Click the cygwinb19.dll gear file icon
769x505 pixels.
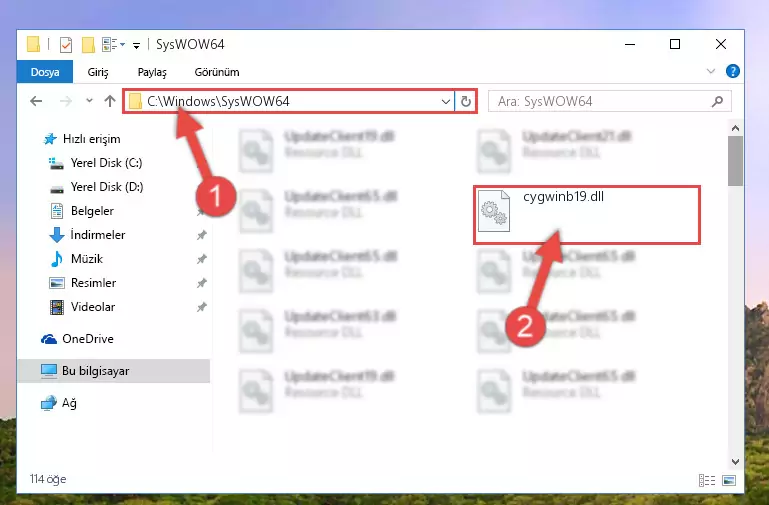[x=494, y=211]
